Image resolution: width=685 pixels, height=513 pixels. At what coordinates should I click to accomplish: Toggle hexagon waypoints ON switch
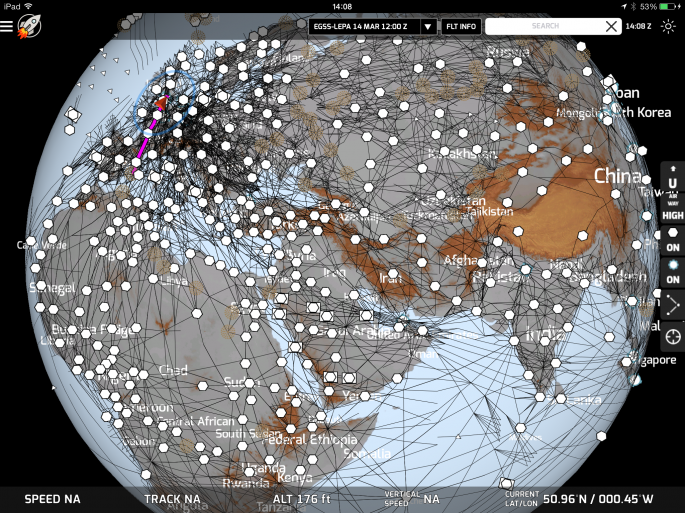(672, 239)
